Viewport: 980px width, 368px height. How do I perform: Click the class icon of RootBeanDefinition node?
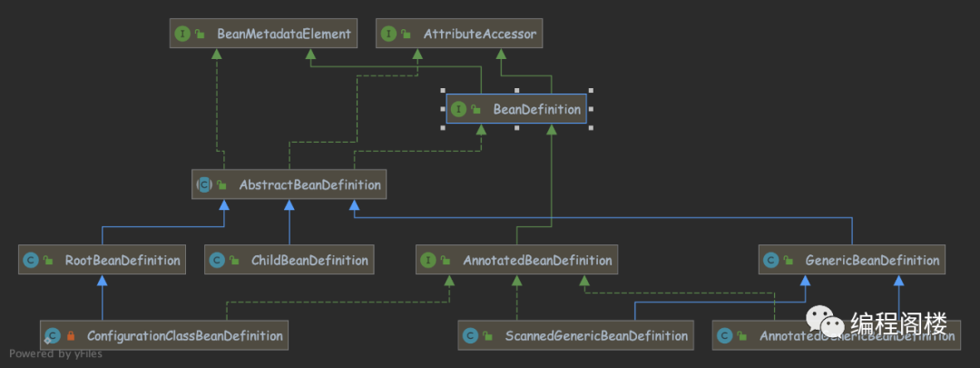pyautogui.click(x=31, y=261)
